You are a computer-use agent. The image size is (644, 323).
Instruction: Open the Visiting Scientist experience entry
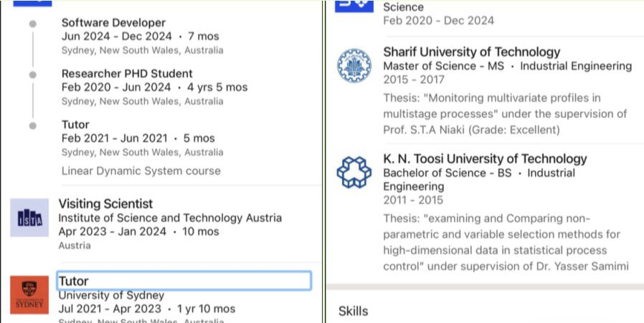point(105,204)
